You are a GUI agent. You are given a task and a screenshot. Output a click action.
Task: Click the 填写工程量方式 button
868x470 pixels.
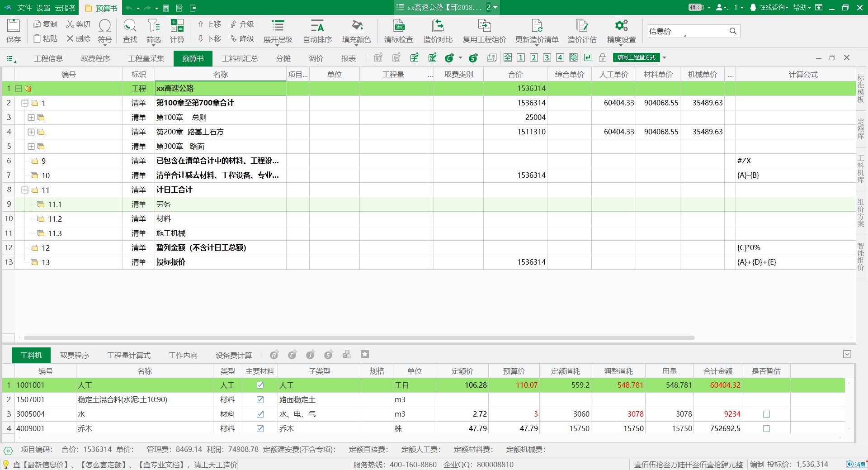[637, 57]
